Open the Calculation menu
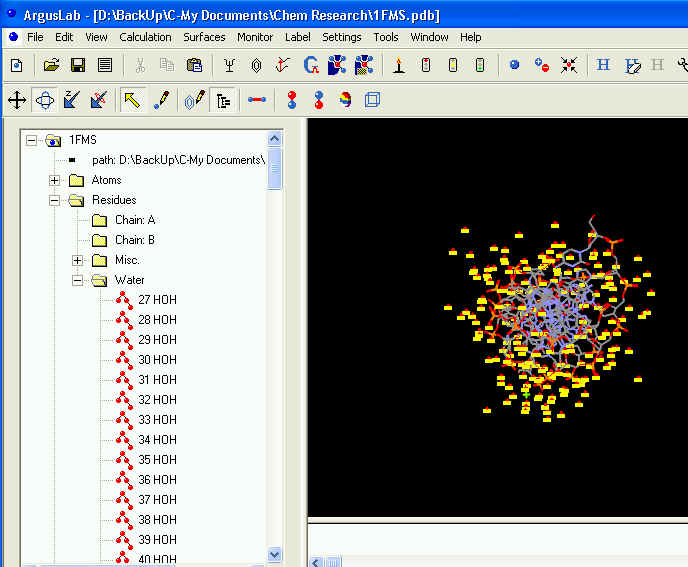The image size is (688, 567). 145,37
